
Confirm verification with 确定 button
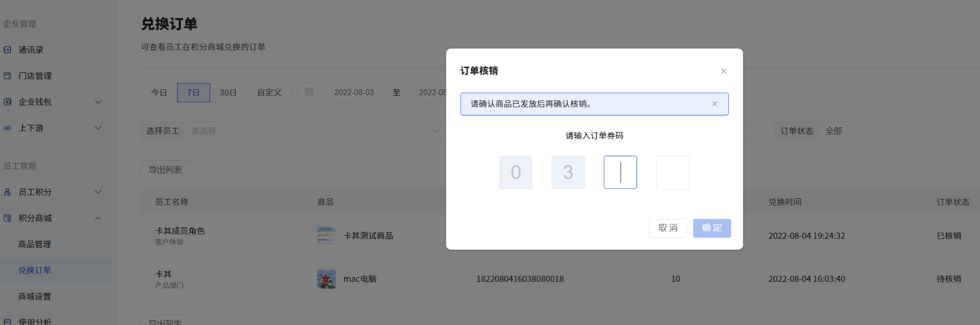point(712,228)
